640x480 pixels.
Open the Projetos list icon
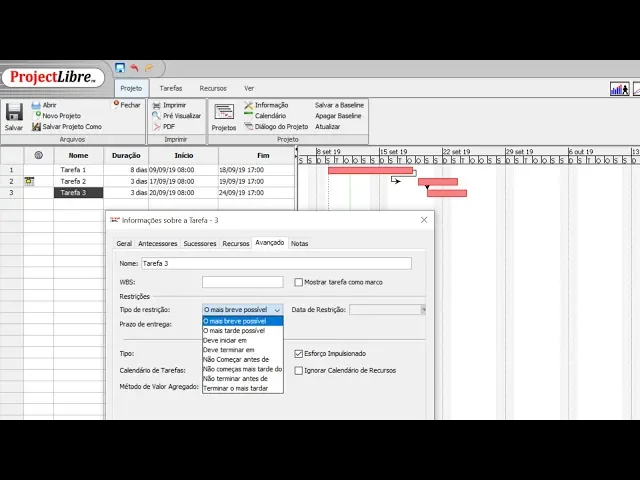pos(224,112)
